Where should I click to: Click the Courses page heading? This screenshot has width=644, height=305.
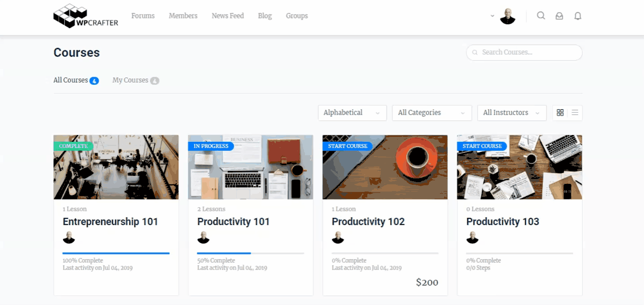[x=77, y=52]
